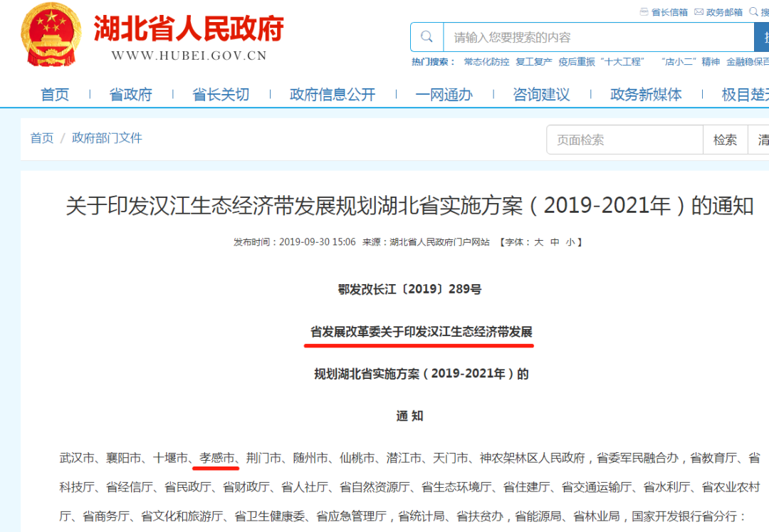Open the 政府信息公开 navigation menu
This screenshot has width=769, height=532.
tap(332, 94)
